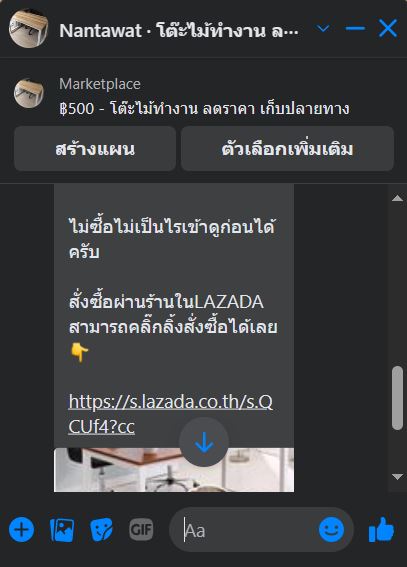Open the sticker picker icon

102,530
